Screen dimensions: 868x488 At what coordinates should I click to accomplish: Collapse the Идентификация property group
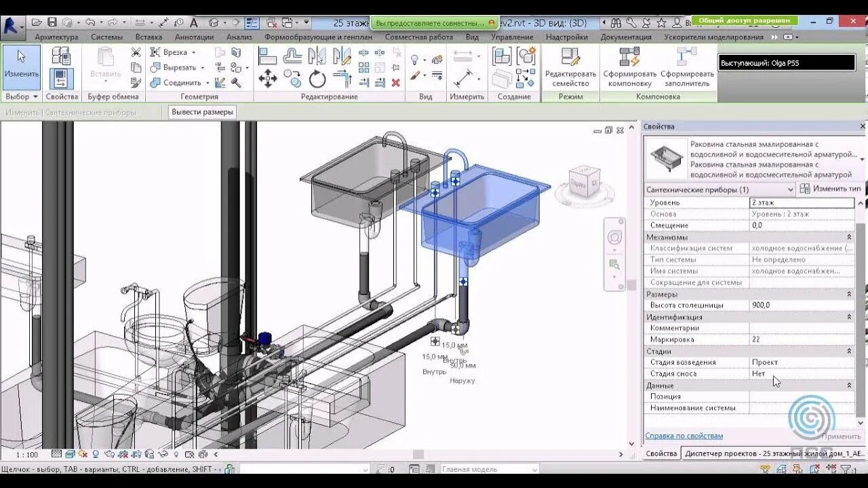pos(849,317)
